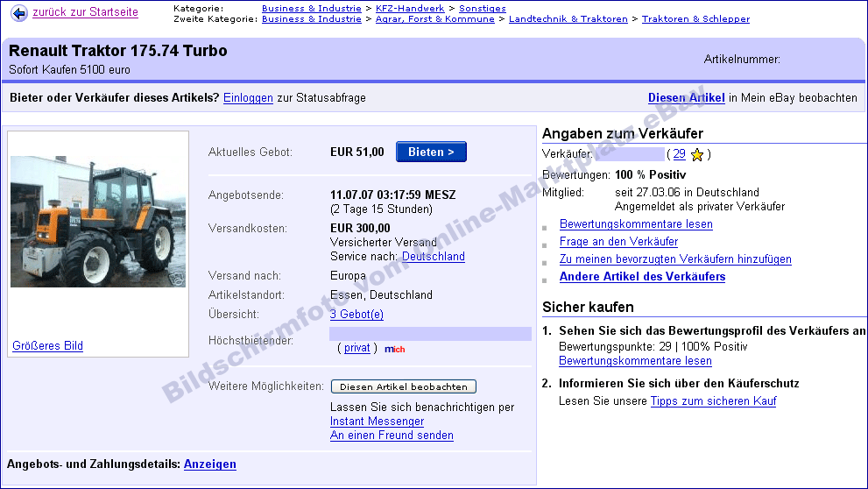
Task: Open 'Agrar, Forst & Kommune' category
Action: pyautogui.click(x=435, y=18)
